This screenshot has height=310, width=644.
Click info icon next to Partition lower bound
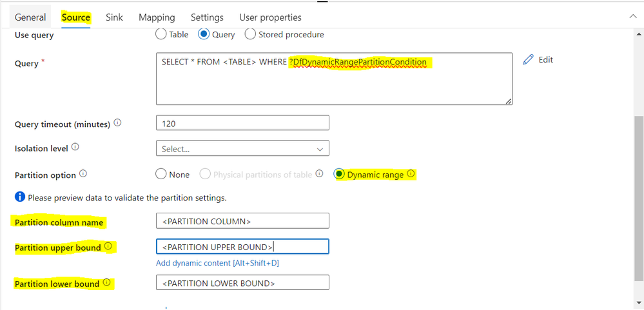tap(106, 283)
